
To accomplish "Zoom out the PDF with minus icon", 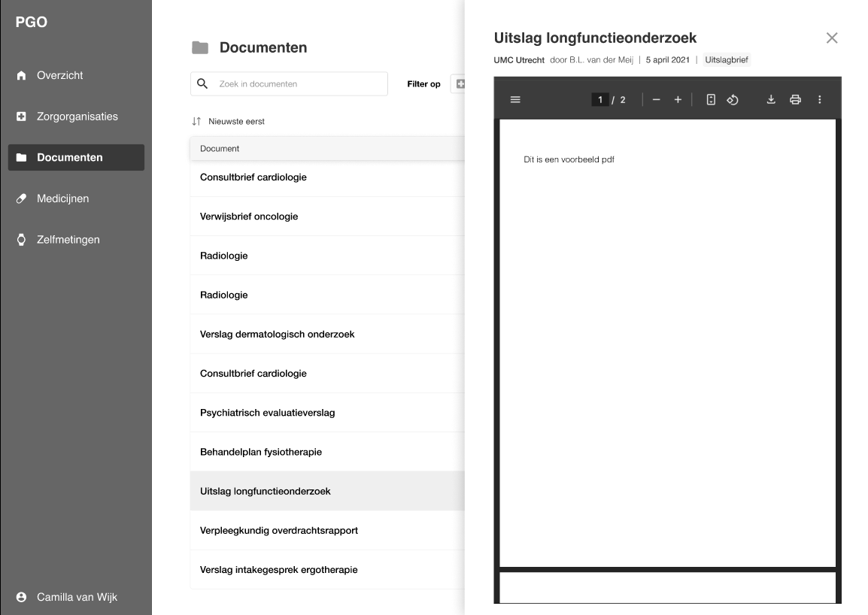I will pyautogui.click(x=656, y=99).
